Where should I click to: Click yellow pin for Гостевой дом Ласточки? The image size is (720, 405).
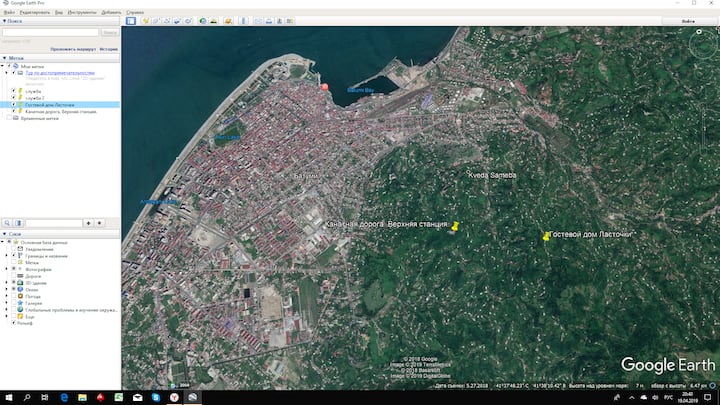click(x=546, y=236)
